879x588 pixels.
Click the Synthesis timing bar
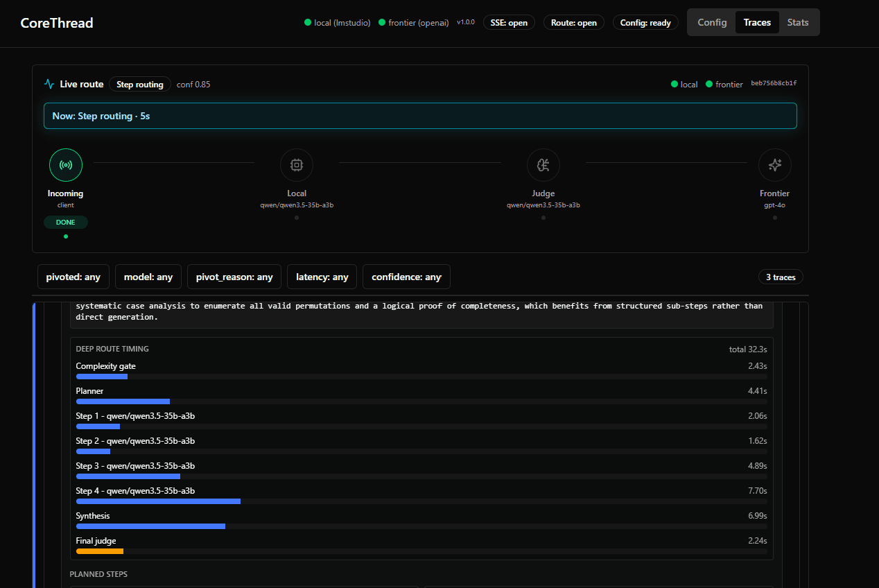[x=150, y=526]
